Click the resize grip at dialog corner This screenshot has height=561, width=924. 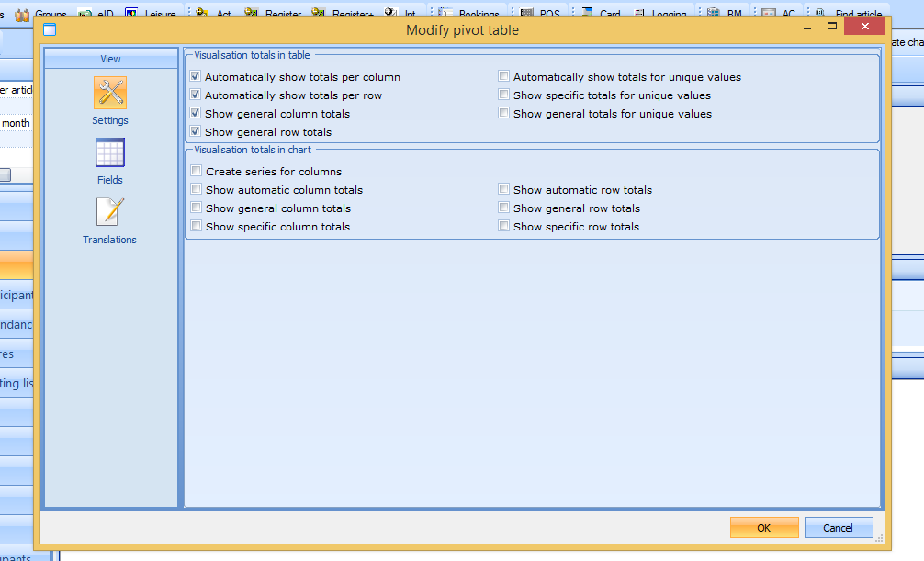[879, 537]
